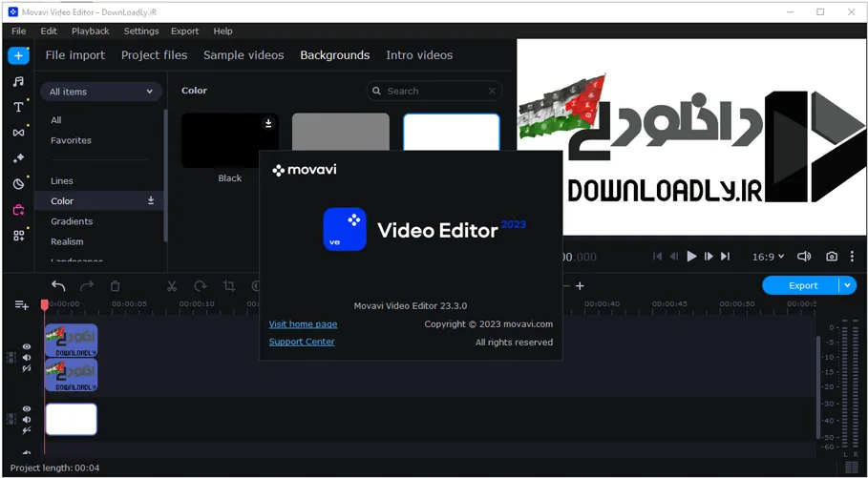This screenshot has height=478, width=868.
Task: Select the scissors Split tool
Action: pos(172,286)
